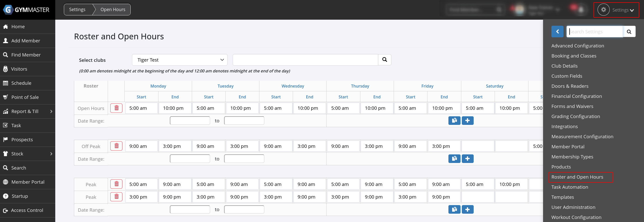Add a row to Open Hours roster

(x=468, y=121)
